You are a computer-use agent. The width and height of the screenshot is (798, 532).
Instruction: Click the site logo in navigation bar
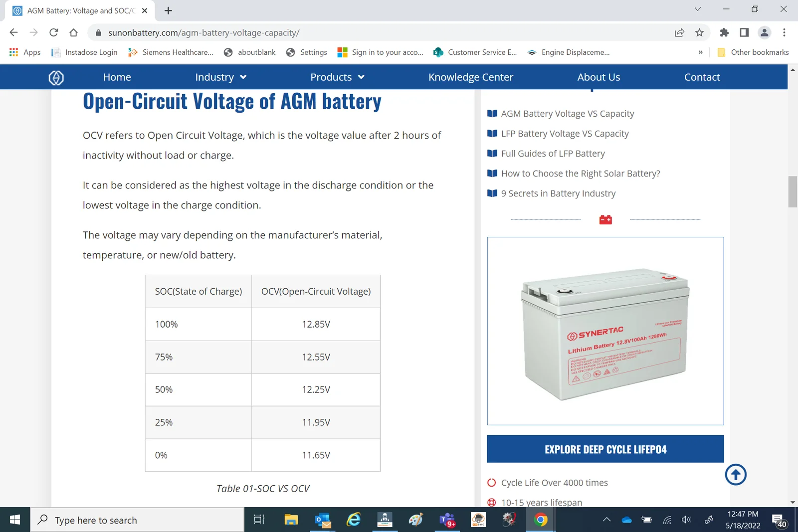click(x=56, y=77)
